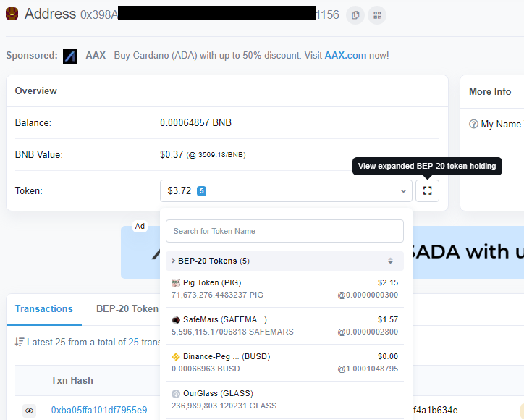Image resolution: width=524 pixels, height=420 pixels.
Task: Open the AAX sponsor name link
Action: (x=96, y=55)
